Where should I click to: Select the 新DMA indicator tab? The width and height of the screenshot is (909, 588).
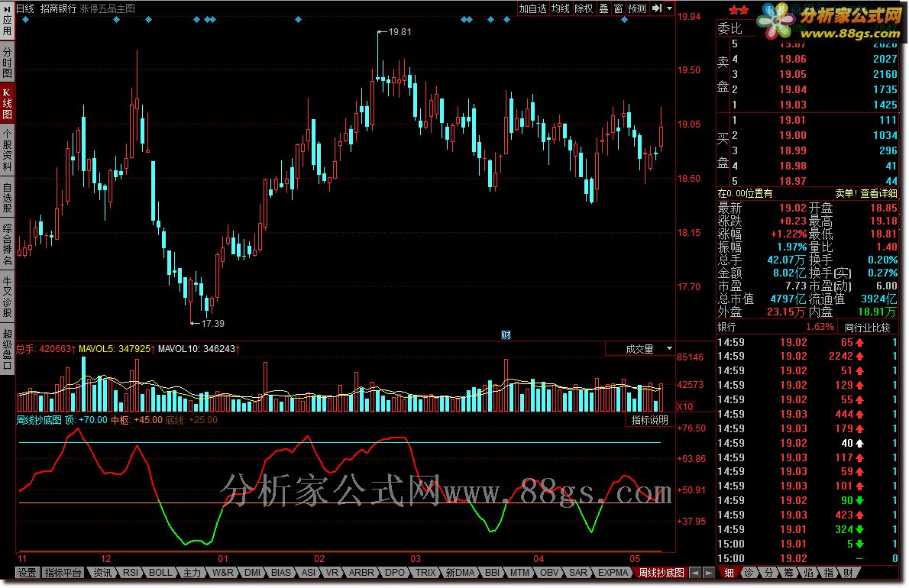(x=460, y=573)
